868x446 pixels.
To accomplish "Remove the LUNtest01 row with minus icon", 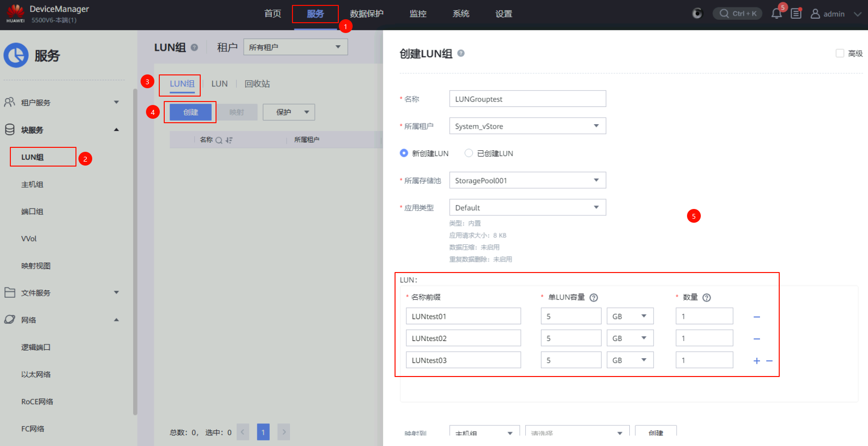I will tap(757, 317).
